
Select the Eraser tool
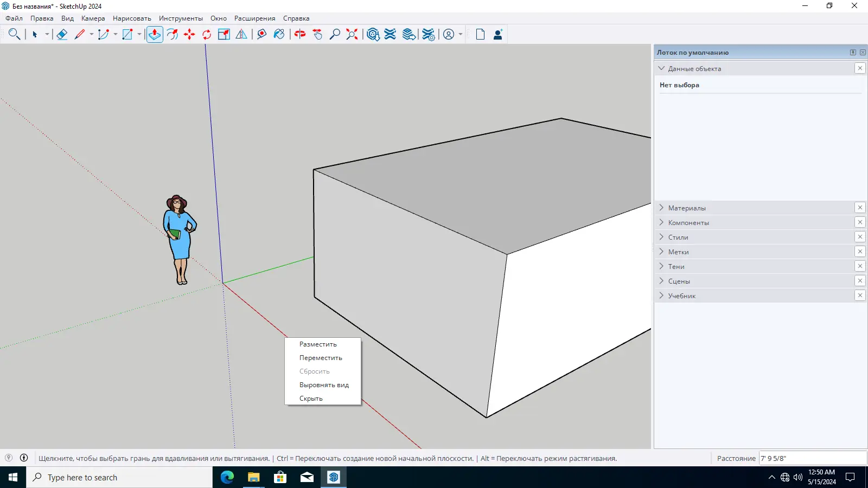(x=62, y=35)
